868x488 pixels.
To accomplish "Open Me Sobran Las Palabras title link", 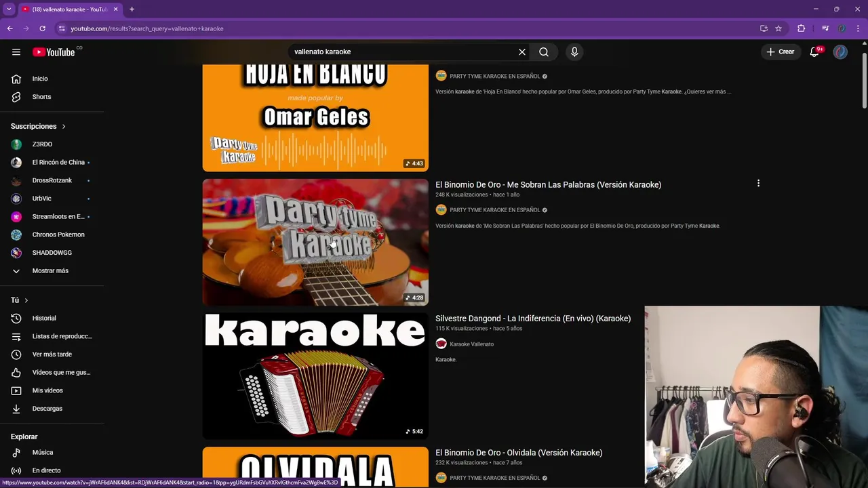I will (x=548, y=184).
